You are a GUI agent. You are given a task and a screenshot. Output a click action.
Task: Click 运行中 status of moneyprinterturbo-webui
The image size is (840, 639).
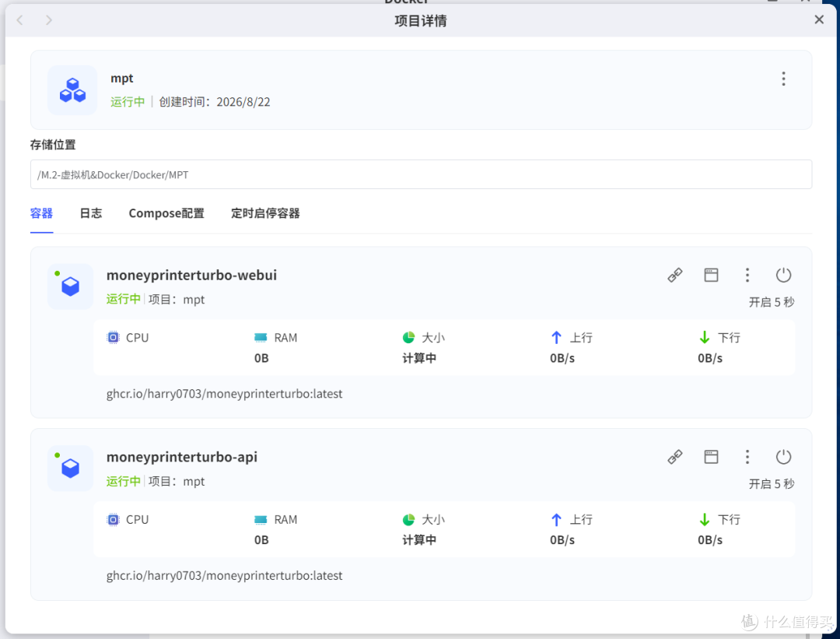click(123, 299)
